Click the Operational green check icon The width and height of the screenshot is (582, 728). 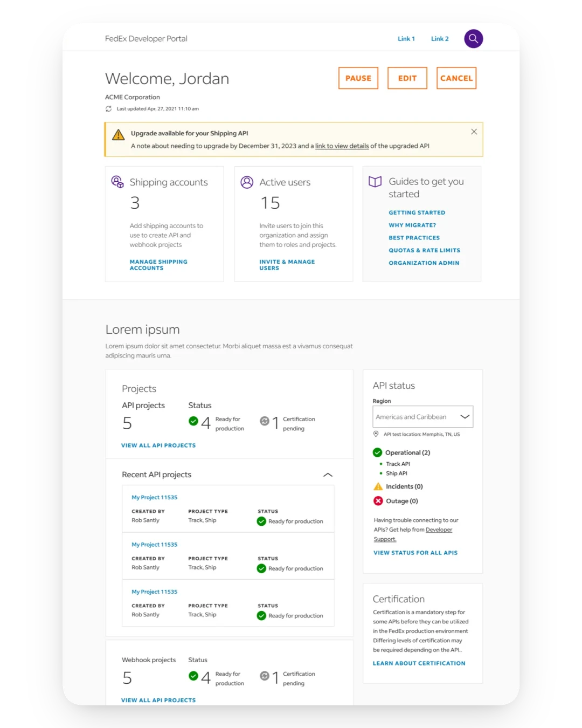378,452
